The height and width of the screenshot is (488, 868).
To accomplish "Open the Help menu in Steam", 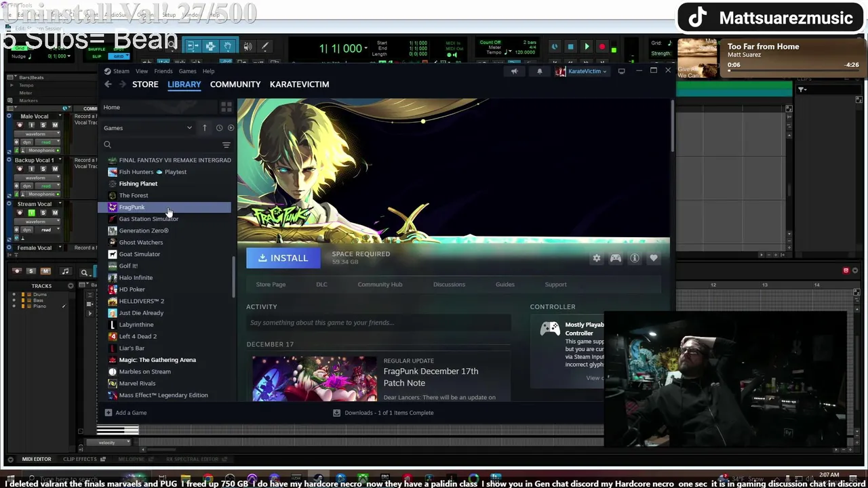I will (x=208, y=71).
